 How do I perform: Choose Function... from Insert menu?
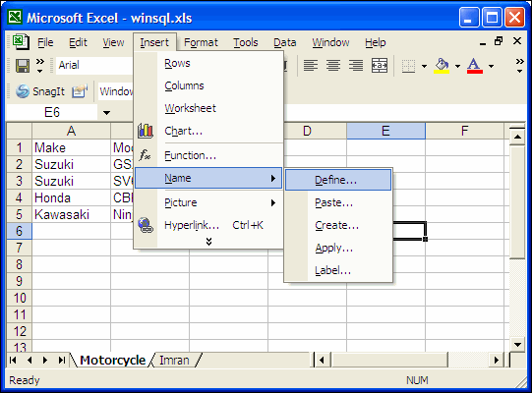(x=208, y=155)
